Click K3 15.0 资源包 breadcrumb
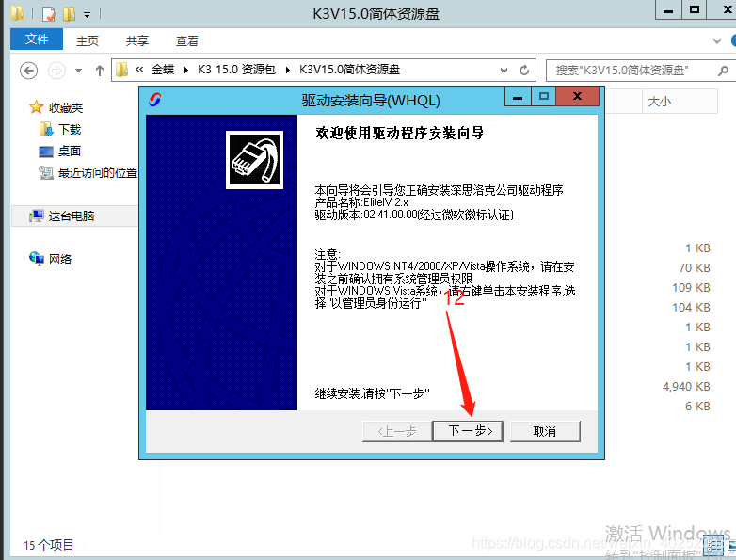 click(236, 70)
